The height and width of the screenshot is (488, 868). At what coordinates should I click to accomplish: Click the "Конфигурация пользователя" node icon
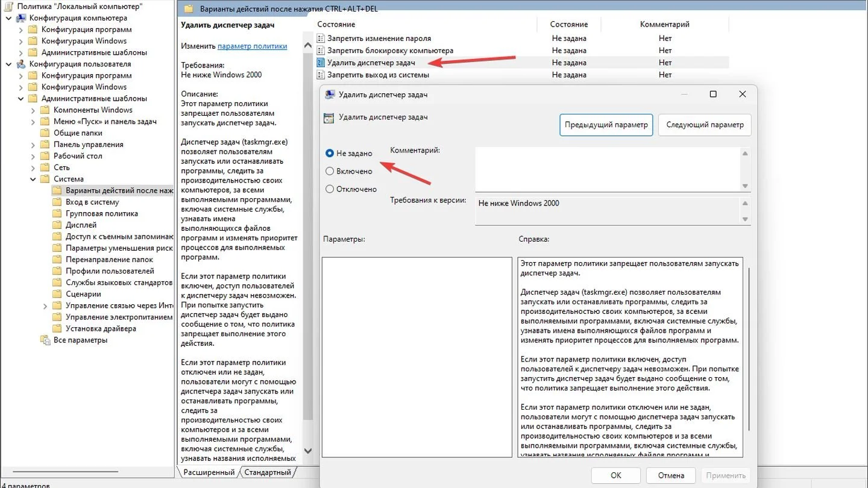click(20, 64)
